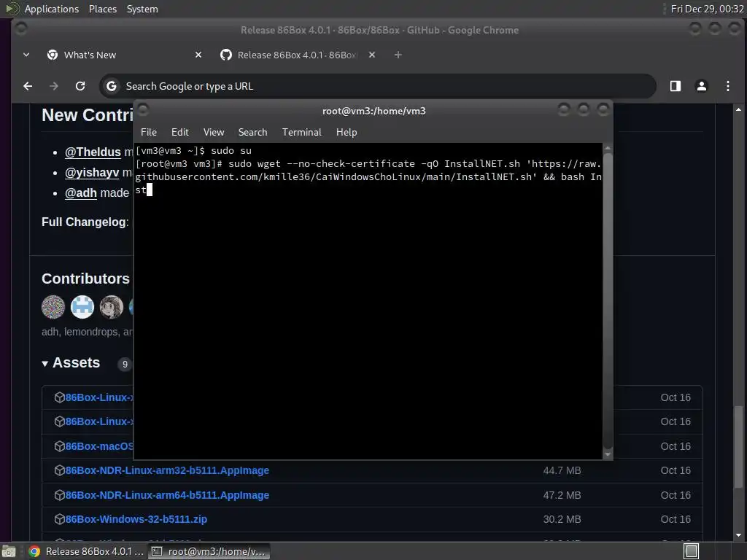Open @Theldus contributor profile link
This screenshot has height=560, width=747.
point(93,152)
